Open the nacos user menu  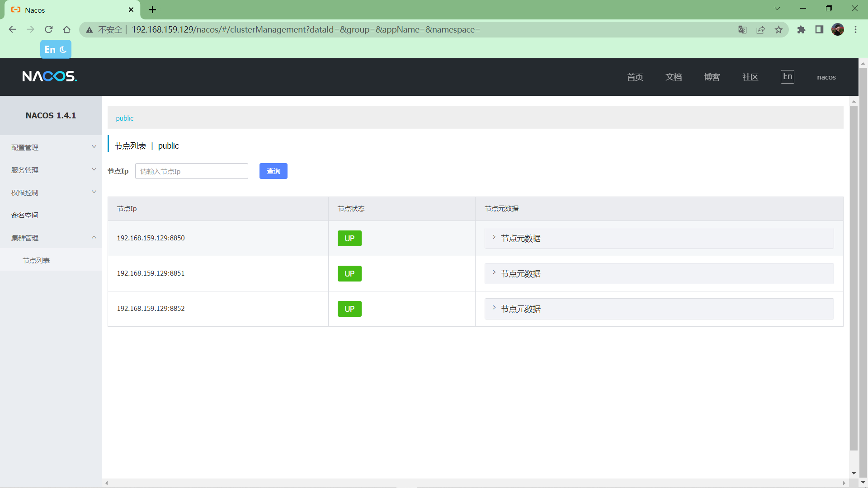tap(826, 77)
